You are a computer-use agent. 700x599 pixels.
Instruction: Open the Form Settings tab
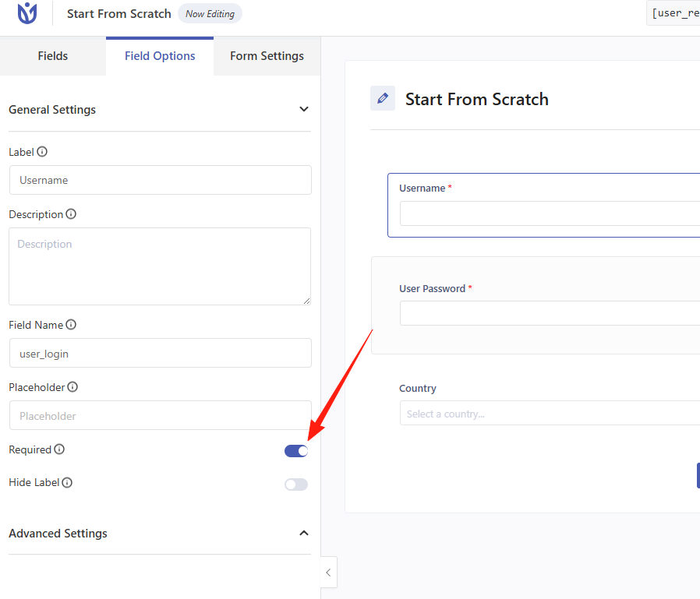coord(267,56)
